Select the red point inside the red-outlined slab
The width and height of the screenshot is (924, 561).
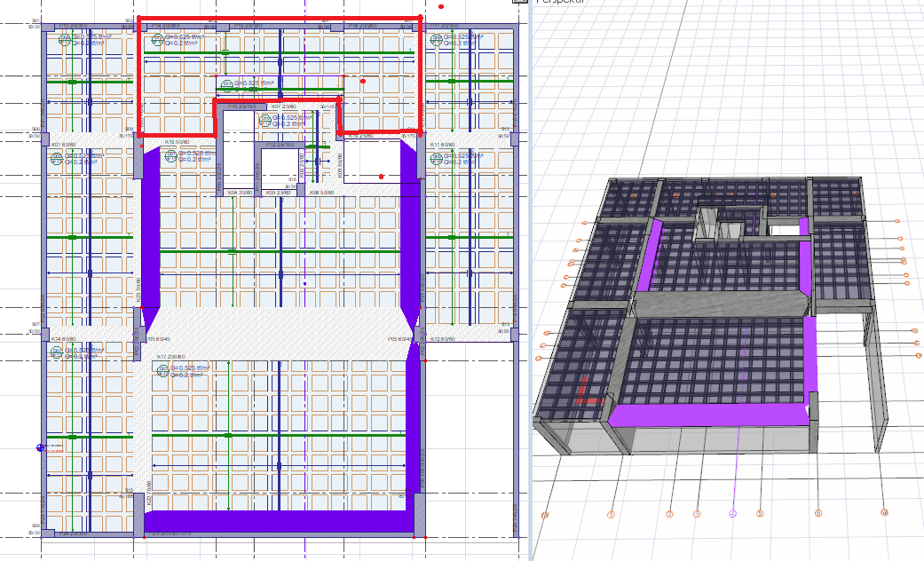pos(363,81)
